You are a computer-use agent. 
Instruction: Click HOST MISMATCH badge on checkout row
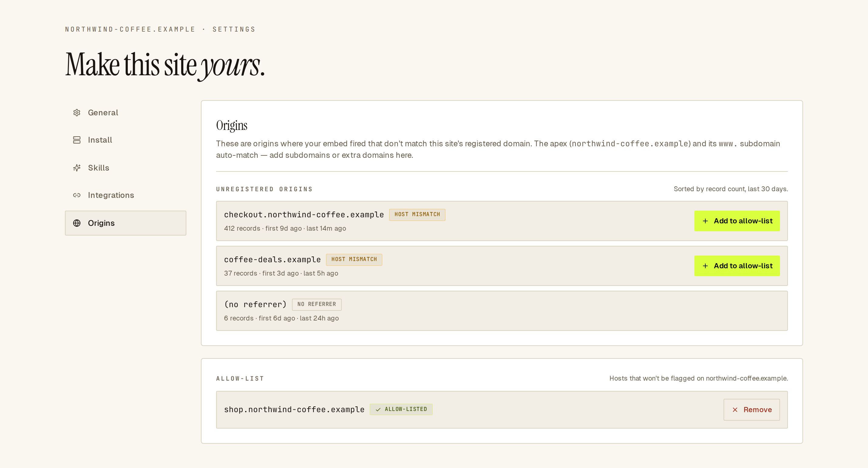tap(417, 215)
